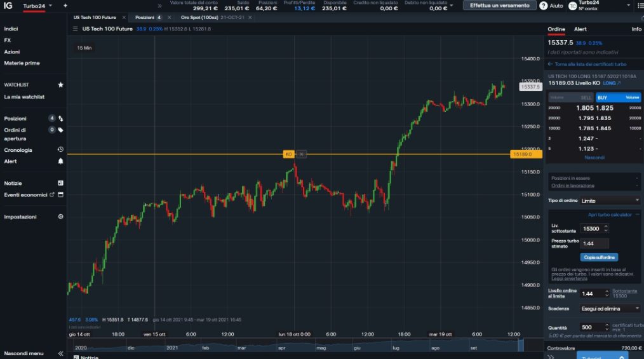Expand the account balances dropdown arrow
This screenshot has width=644, height=359.
[x=452, y=6]
